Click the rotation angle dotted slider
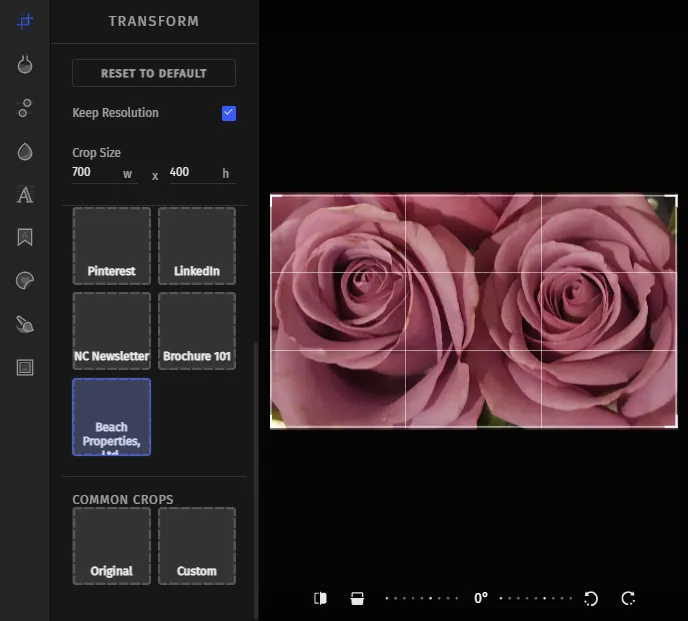The image size is (688, 621). point(479,598)
